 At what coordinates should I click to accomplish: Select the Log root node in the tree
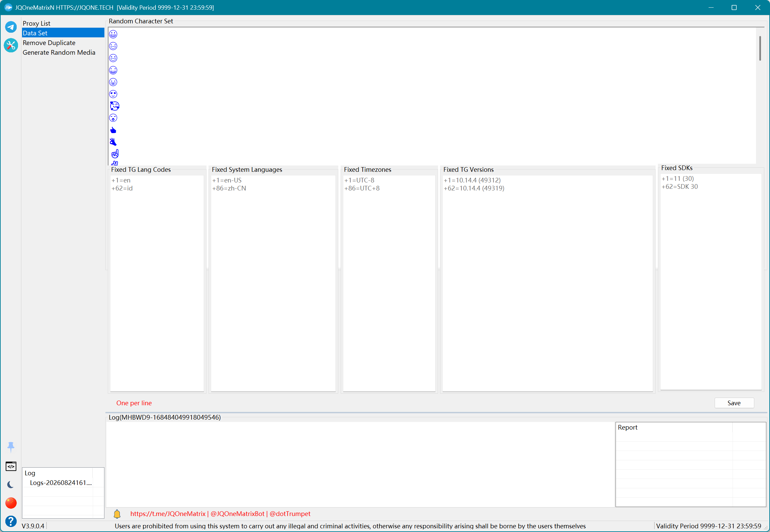coord(30,473)
